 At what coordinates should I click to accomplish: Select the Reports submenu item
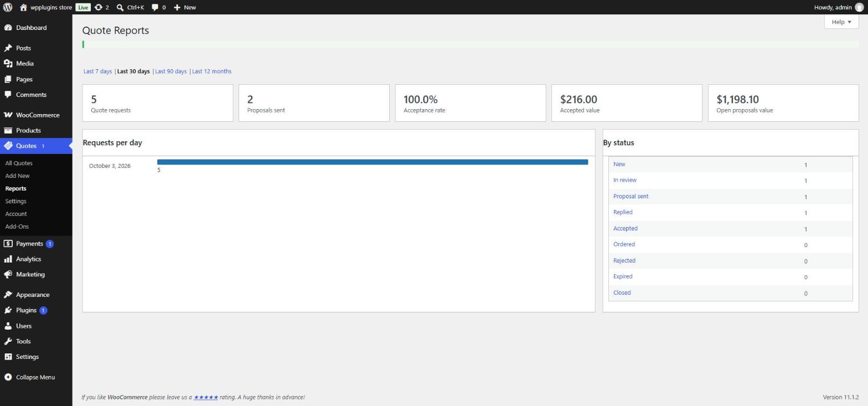tap(15, 189)
